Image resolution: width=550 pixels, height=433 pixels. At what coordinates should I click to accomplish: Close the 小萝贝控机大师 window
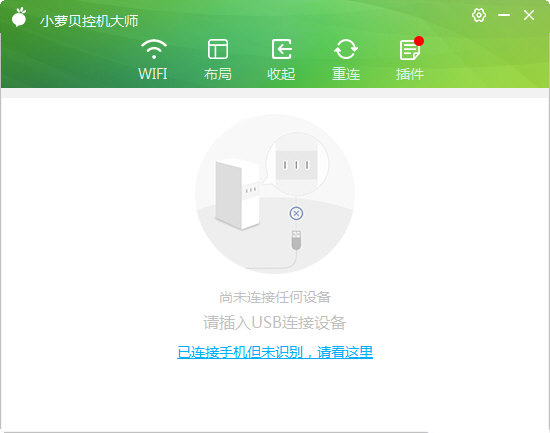(x=529, y=15)
